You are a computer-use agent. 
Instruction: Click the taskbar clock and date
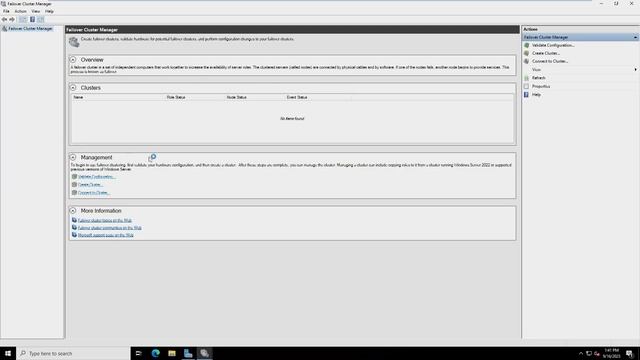tap(611, 353)
